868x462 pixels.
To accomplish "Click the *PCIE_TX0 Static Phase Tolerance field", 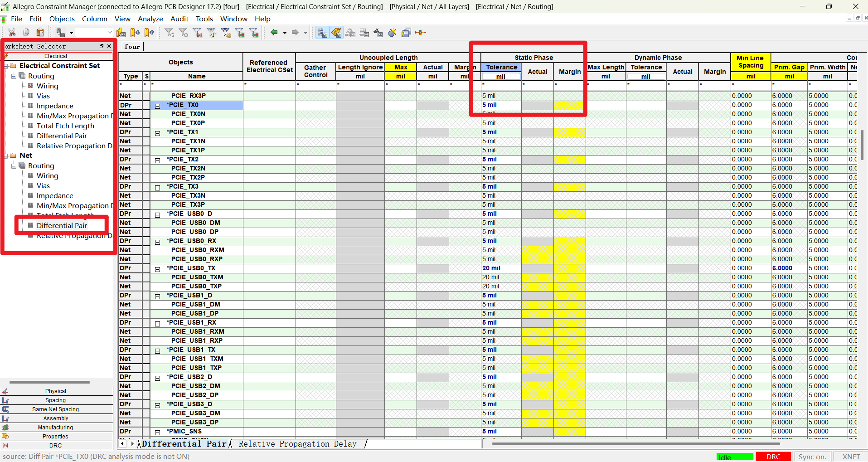I will point(501,105).
